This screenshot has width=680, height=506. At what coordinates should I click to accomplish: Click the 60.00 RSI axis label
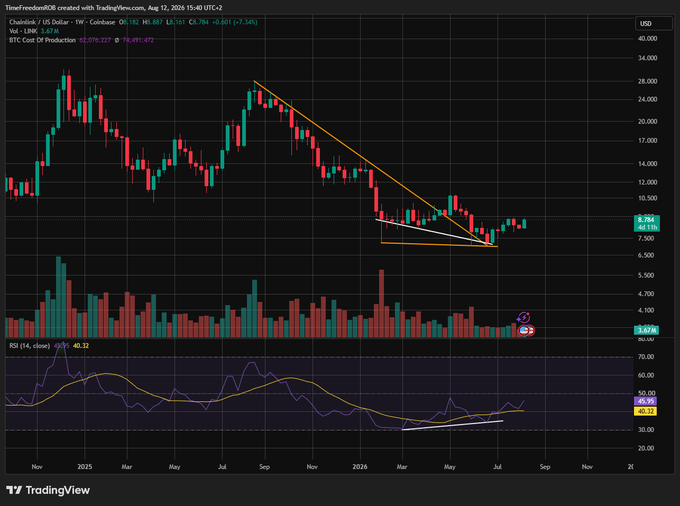646,375
